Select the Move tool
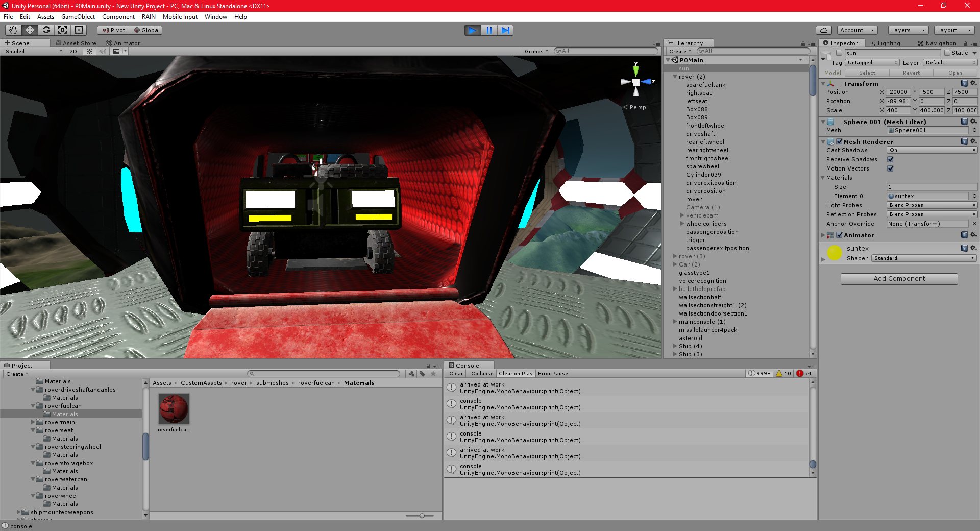980x531 pixels. pyautogui.click(x=30, y=30)
